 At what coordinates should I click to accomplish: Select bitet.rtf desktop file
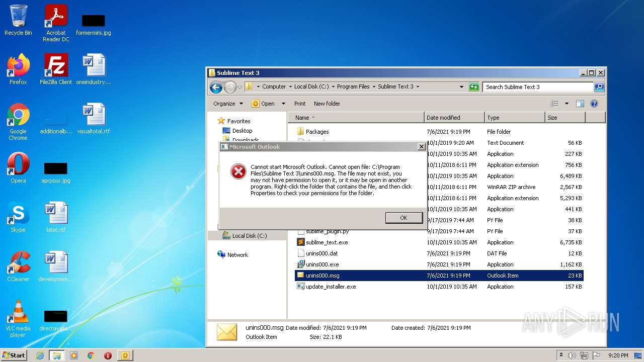56,217
